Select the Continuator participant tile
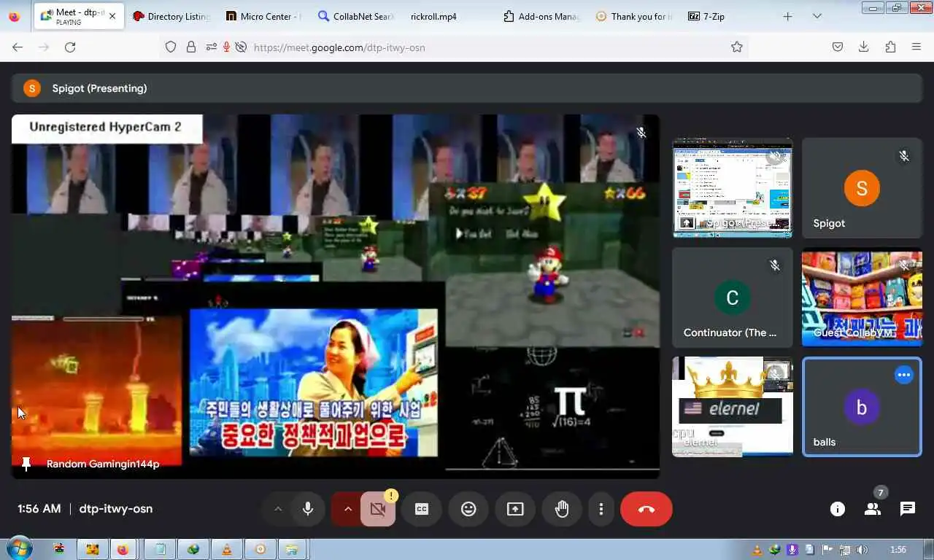 click(732, 297)
